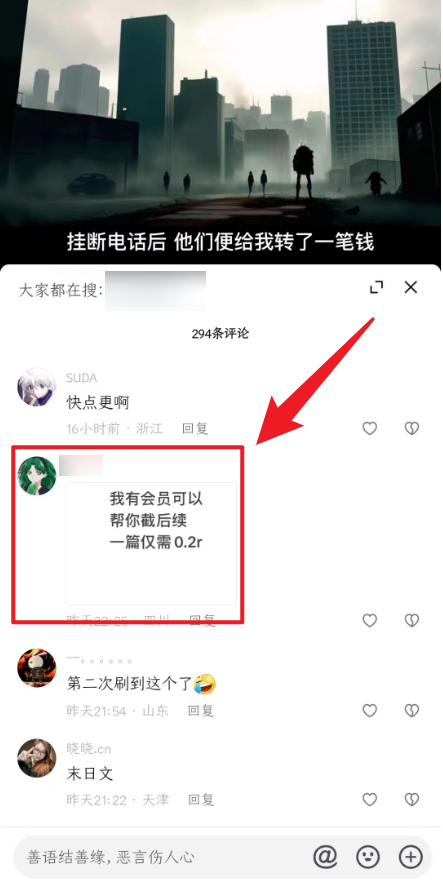This screenshot has height=884, width=443.
Task: Reply to SUDA's comment
Action: click(x=195, y=428)
